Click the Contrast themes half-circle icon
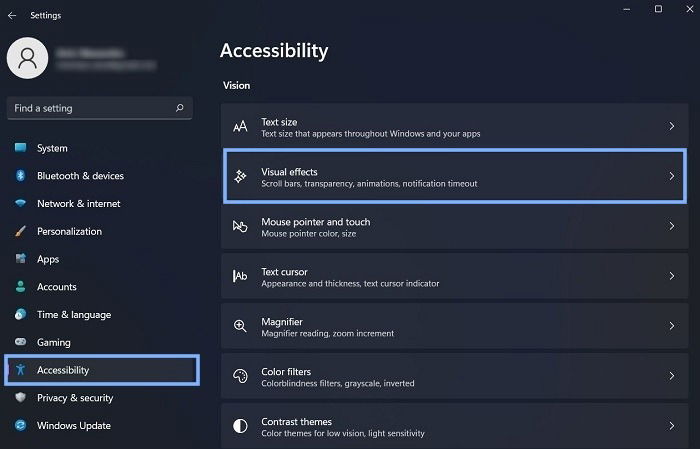700x449 pixels. tap(240, 426)
